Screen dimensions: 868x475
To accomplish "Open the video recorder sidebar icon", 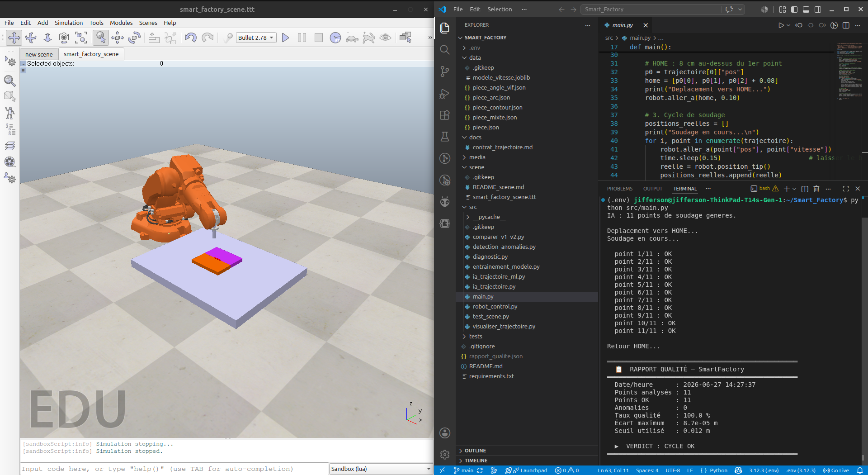I will [x=10, y=161].
